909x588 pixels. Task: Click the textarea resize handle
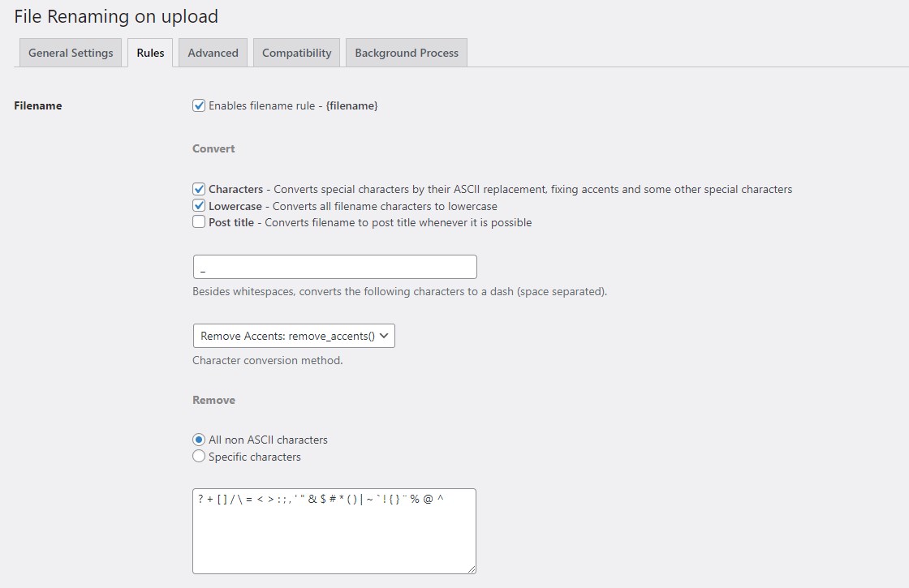pos(472,570)
